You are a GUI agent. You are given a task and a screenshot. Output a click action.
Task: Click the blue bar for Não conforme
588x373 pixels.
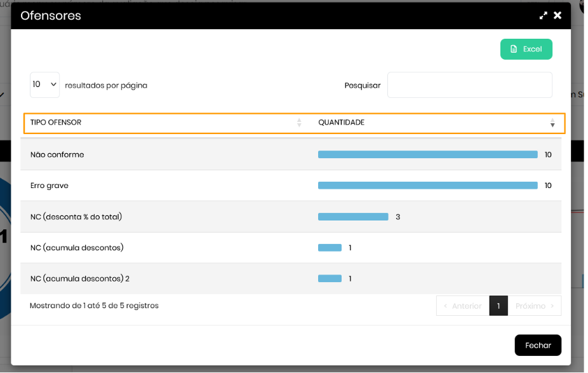pos(427,154)
